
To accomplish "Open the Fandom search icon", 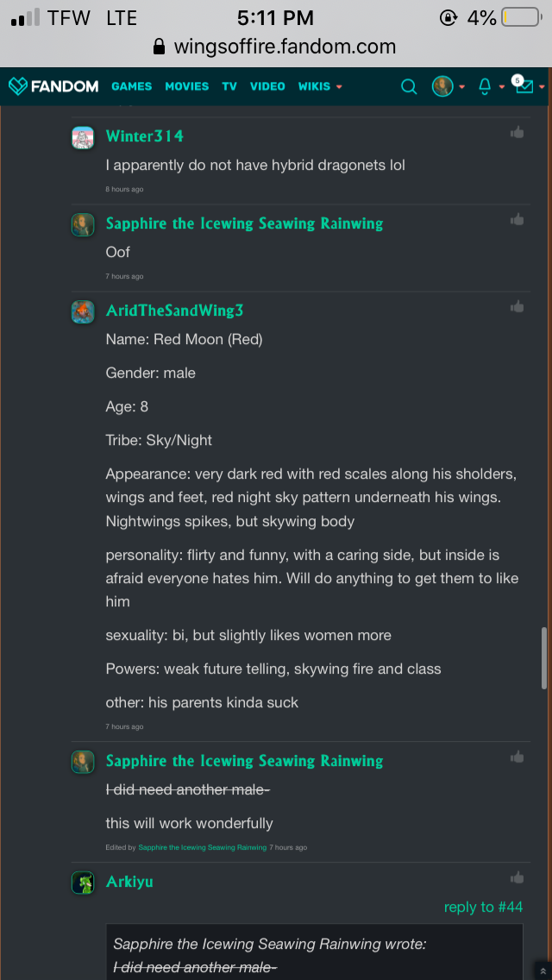I will pos(410,86).
